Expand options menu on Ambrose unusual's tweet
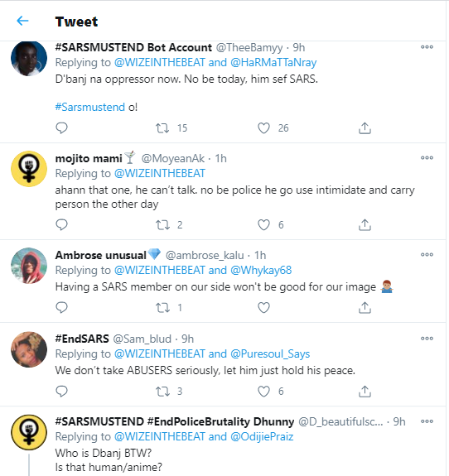 [x=427, y=254]
